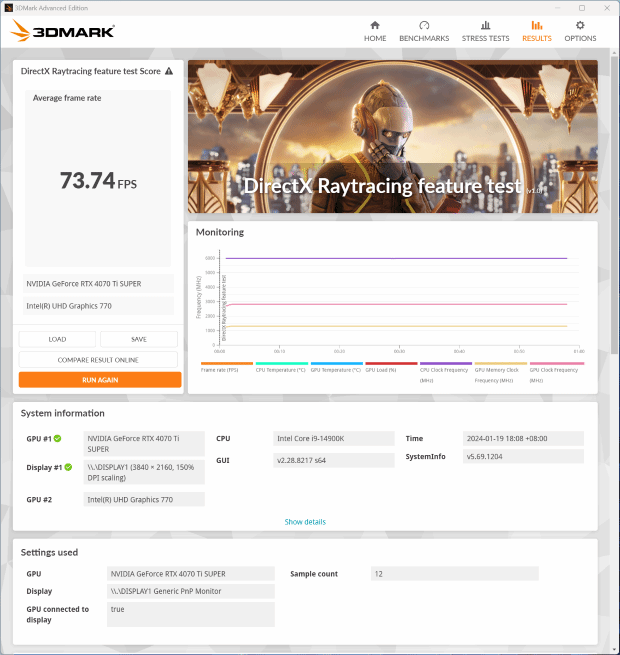Click NVIDIA GeForce RTX 4070 Ti SUPER under score

click(x=99, y=284)
